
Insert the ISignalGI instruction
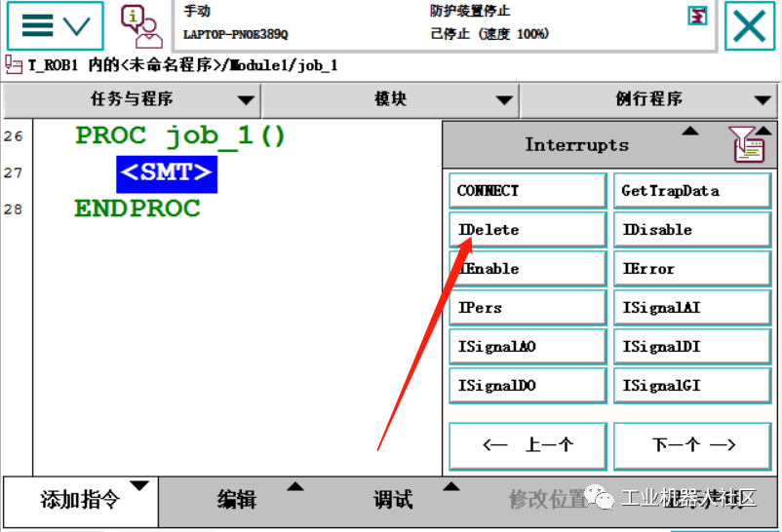tap(692, 386)
